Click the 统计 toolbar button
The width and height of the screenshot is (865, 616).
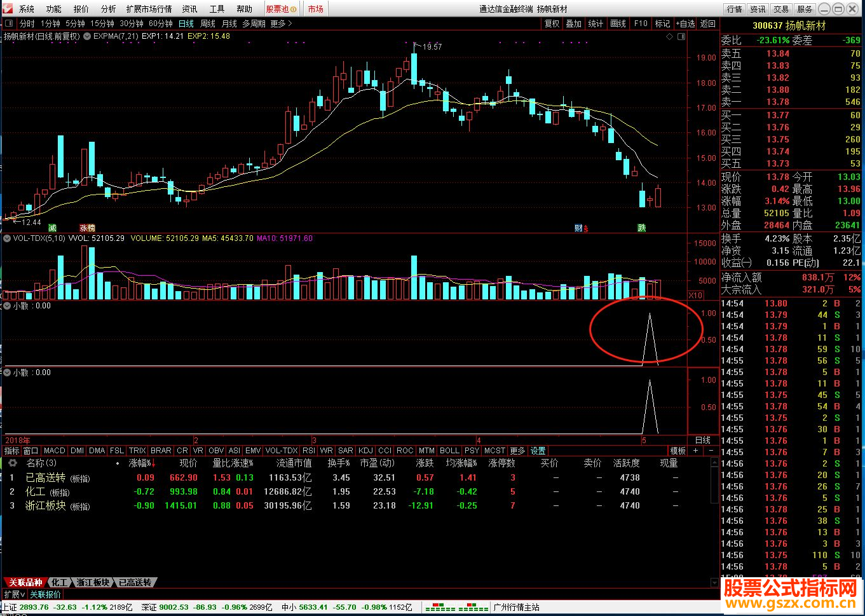coord(596,24)
